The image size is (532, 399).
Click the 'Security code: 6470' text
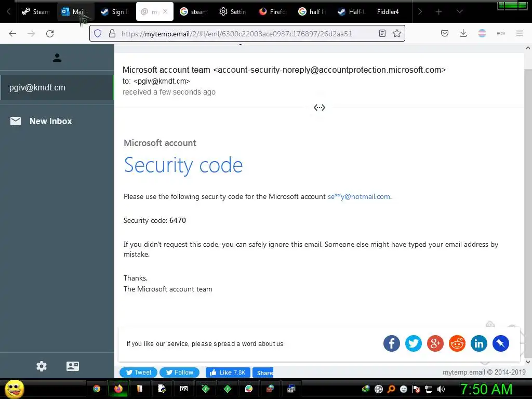pyautogui.click(x=155, y=220)
